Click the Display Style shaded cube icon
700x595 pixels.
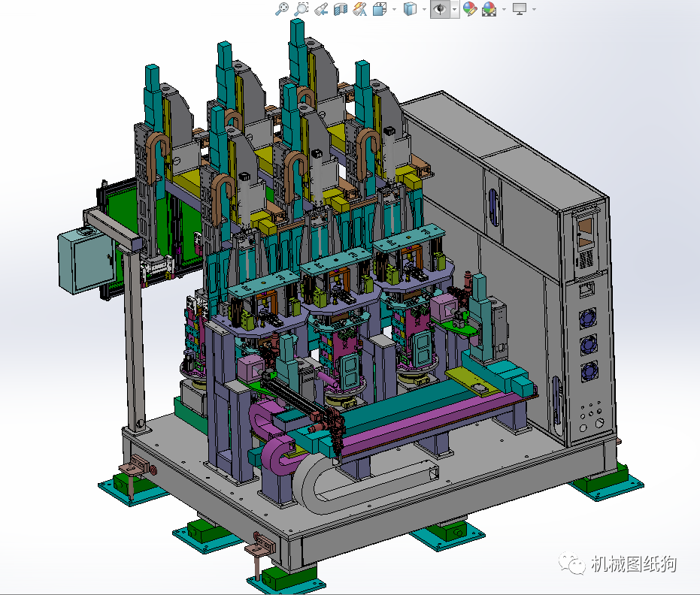(x=410, y=9)
